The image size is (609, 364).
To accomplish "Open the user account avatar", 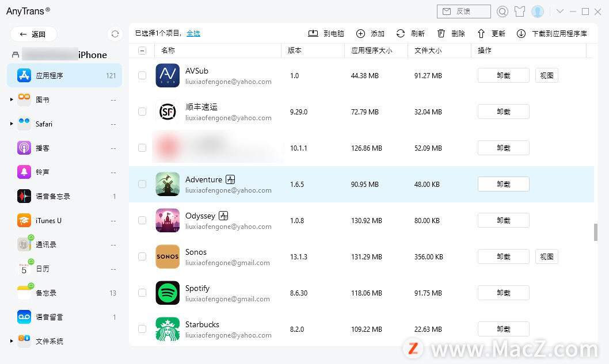I will pos(538,12).
